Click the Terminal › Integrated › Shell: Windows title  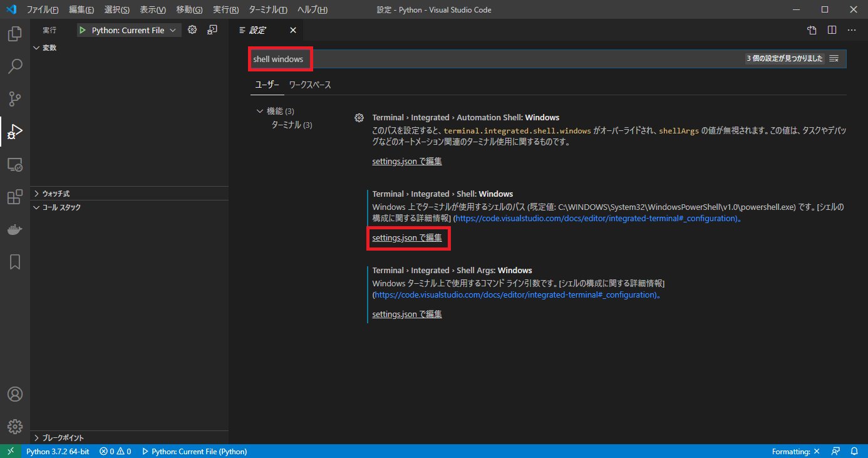point(443,194)
